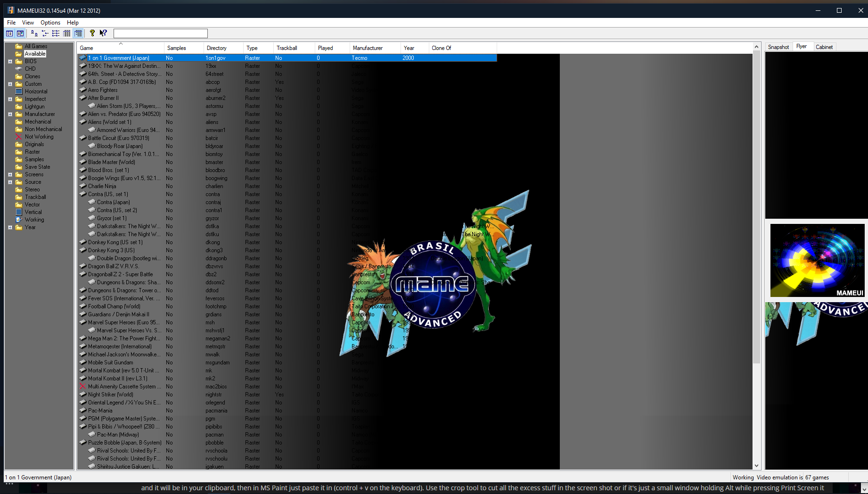This screenshot has height=494, width=868.
Task: Expand the BIOS folder
Action: pyautogui.click(x=10, y=61)
